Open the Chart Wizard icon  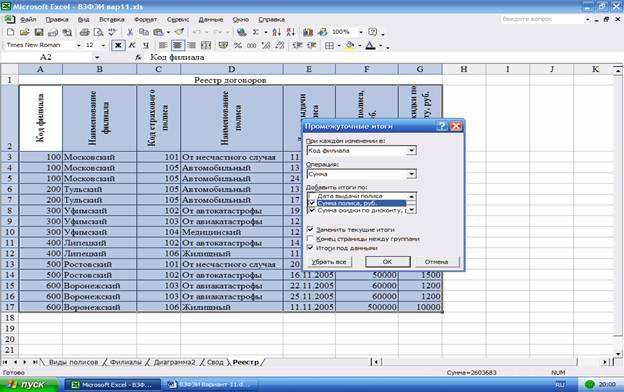click(308, 32)
